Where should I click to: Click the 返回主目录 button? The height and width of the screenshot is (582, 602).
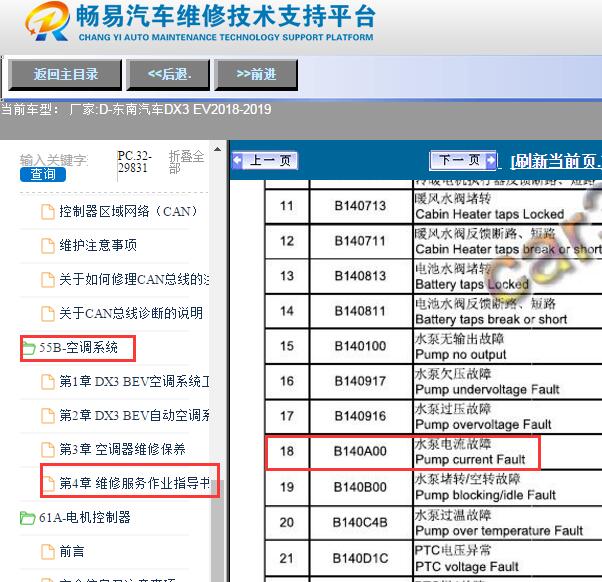point(65,74)
